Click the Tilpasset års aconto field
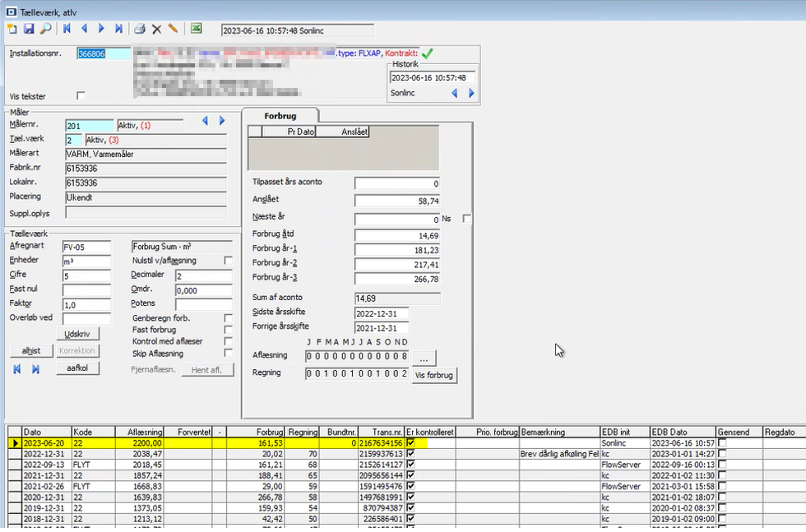This screenshot has width=806, height=532. [x=396, y=183]
